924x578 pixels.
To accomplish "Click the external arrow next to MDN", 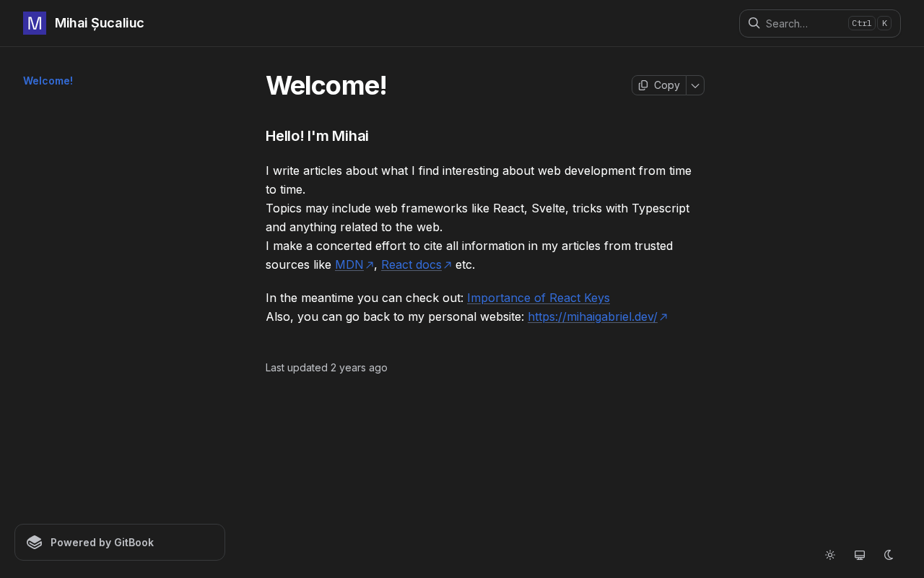I will [x=370, y=265].
